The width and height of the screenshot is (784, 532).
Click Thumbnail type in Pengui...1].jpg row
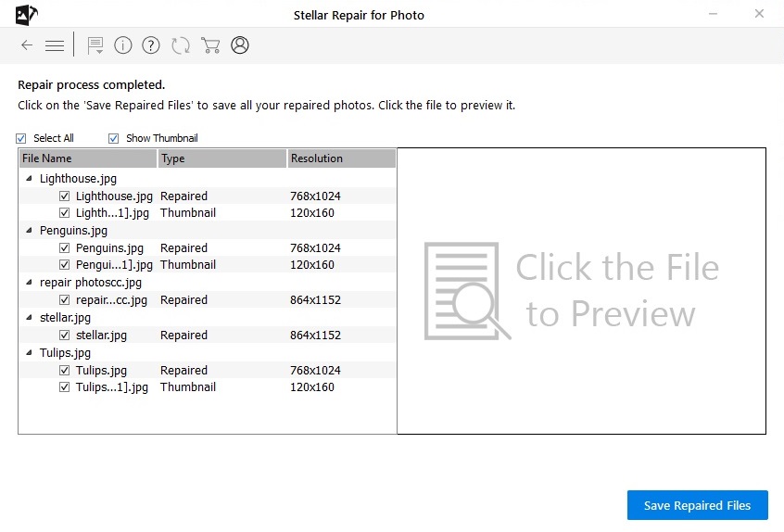(188, 265)
